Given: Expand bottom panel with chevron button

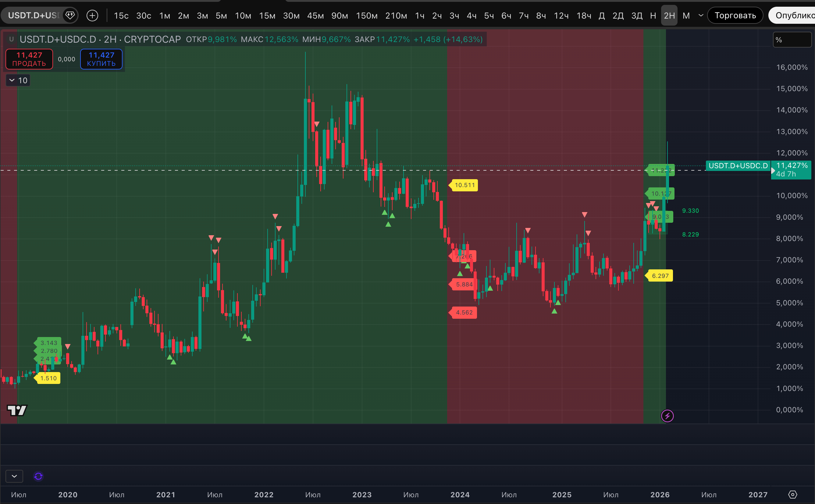Looking at the screenshot, I should pyautogui.click(x=14, y=476).
